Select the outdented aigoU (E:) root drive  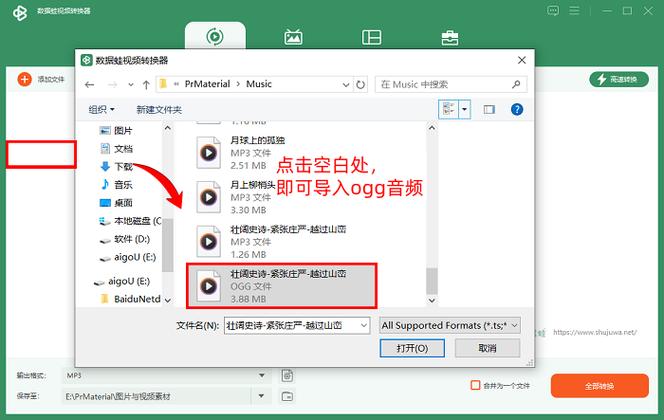pos(122,281)
